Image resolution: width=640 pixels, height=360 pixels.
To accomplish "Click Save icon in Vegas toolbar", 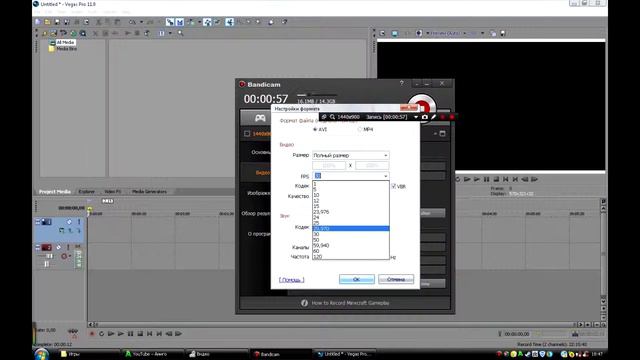I will tap(57, 22).
